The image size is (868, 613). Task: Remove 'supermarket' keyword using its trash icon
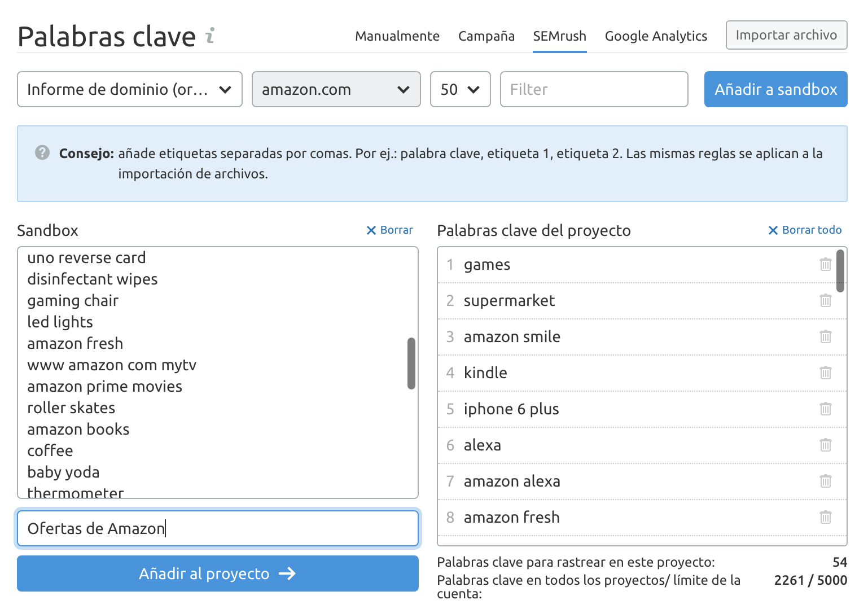coord(825,300)
